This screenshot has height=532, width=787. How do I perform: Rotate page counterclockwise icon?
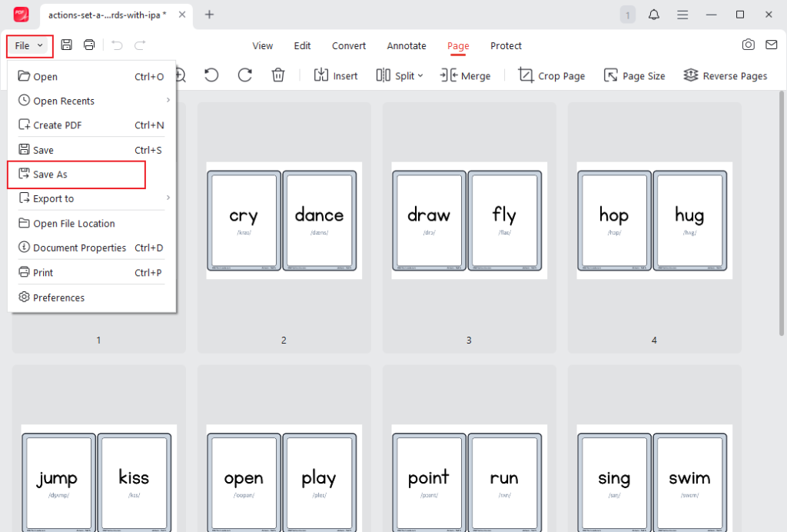pyautogui.click(x=211, y=75)
